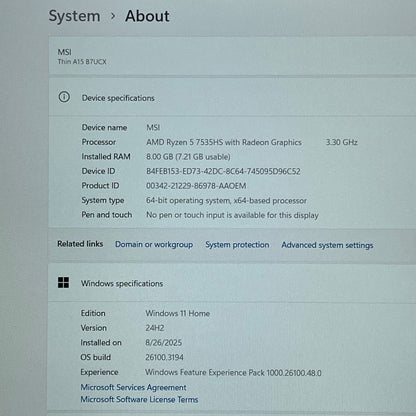416x416 pixels.
Task: Collapse the Windows specifications section header
Action: pos(232,283)
